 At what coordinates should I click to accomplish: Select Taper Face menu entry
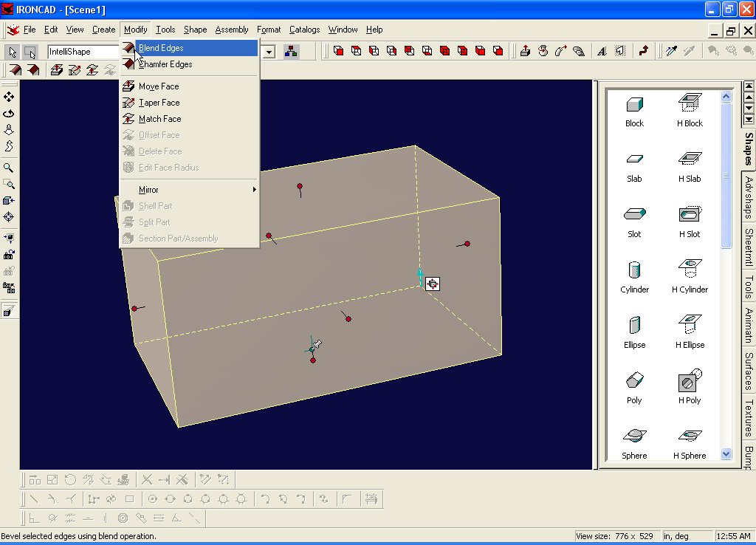(189, 103)
